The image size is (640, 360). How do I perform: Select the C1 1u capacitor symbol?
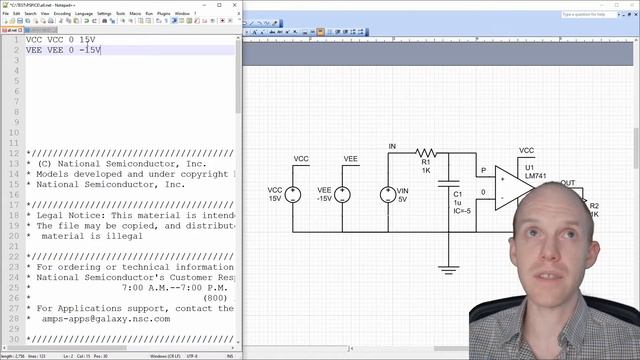point(449,183)
